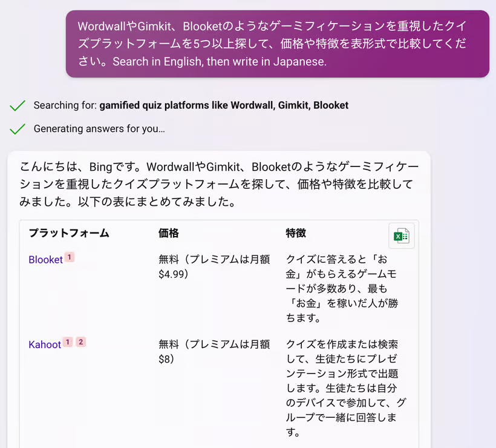This screenshot has width=496, height=448.
Task: Open citation 1 next to Kahoot
Action: click(68, 342)
